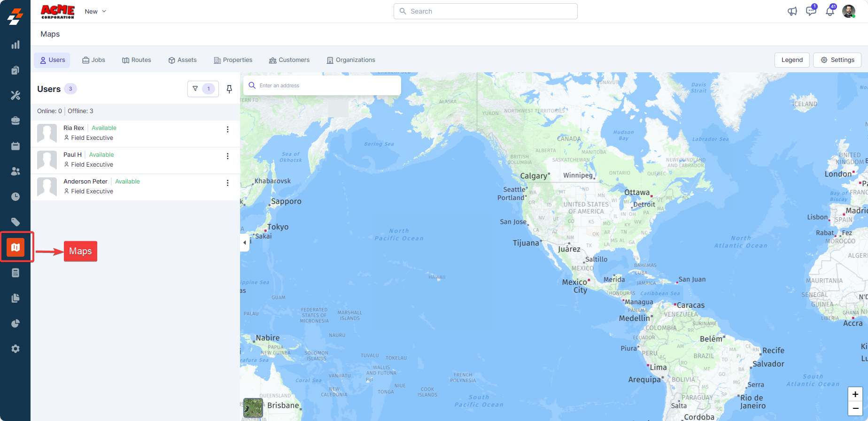Image resolution: width=868 pixels, height=421 pixels.
Task: Switch to the Properties tab
Action: coord(233,60)
